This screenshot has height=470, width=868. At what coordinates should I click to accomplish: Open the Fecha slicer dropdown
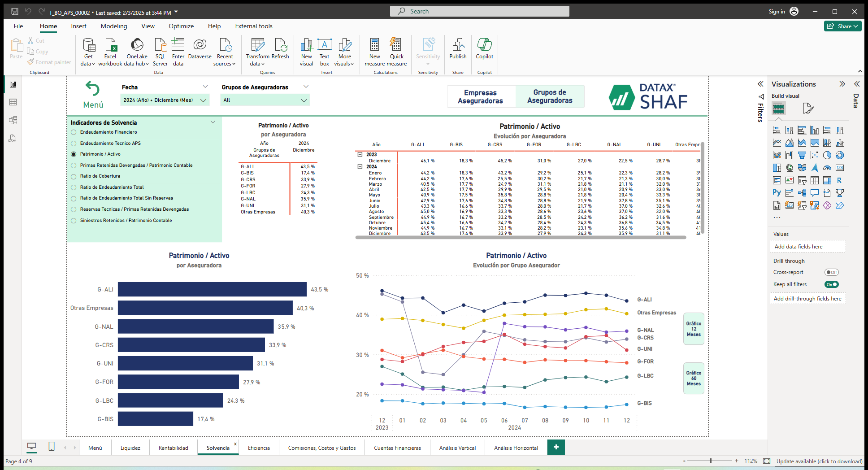pos(204,100)
